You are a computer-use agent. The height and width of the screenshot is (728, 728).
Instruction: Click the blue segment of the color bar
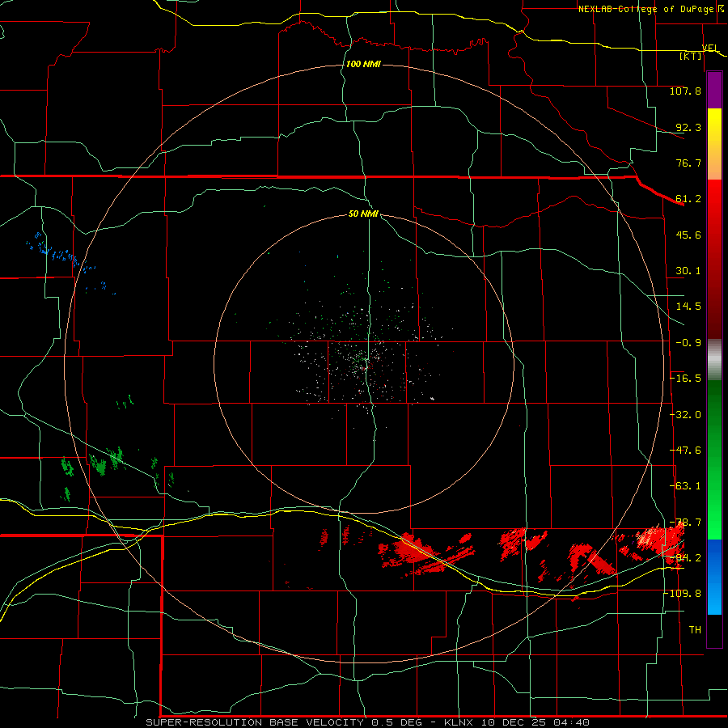coord(714,577)
